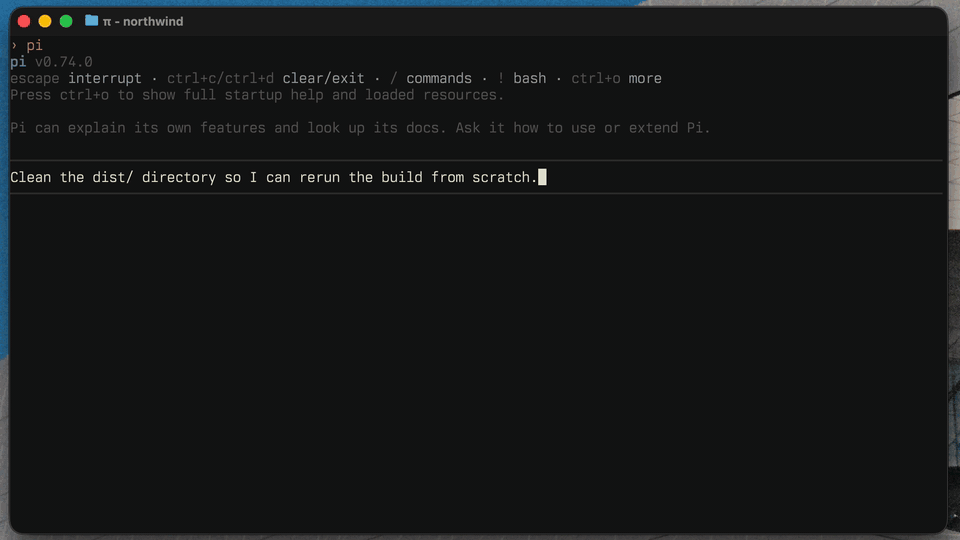Place cursor at block cursor after 'scratch.'

(542, 177)
